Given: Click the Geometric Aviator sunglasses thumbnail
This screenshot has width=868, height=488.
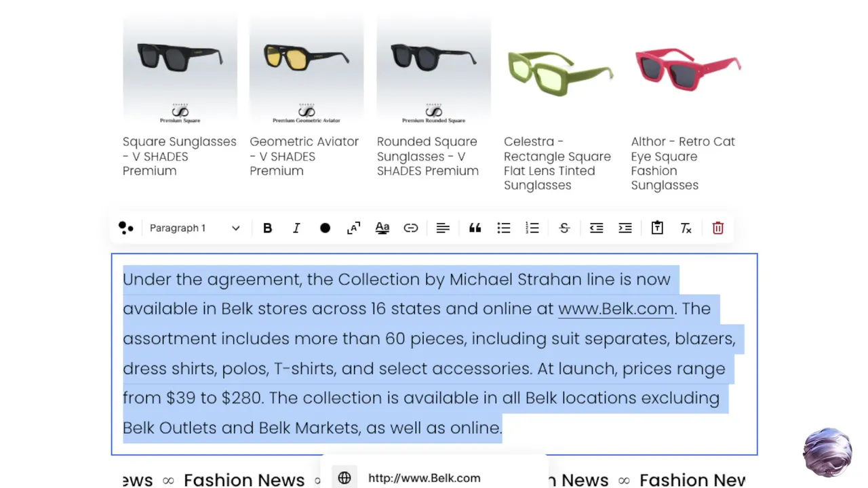Looking at the screenshot, I should pos(307,68).
